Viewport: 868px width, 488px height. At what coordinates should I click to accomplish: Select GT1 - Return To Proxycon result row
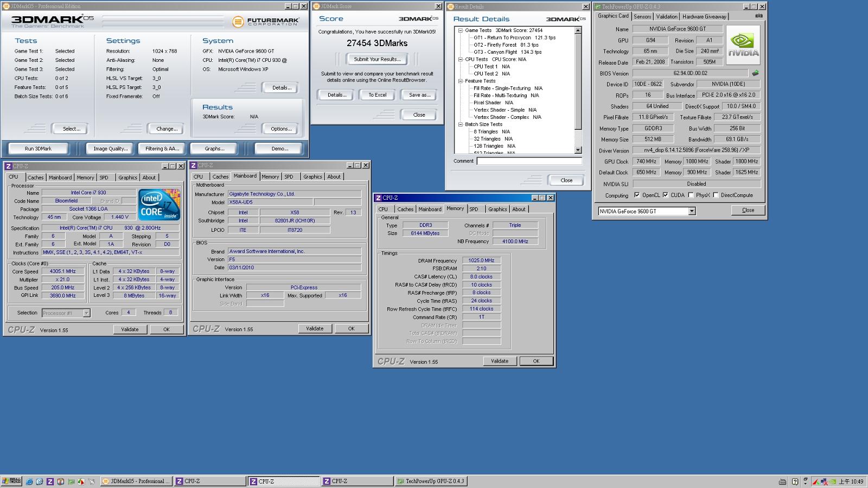pyautogui.click(x=514, y=37)
